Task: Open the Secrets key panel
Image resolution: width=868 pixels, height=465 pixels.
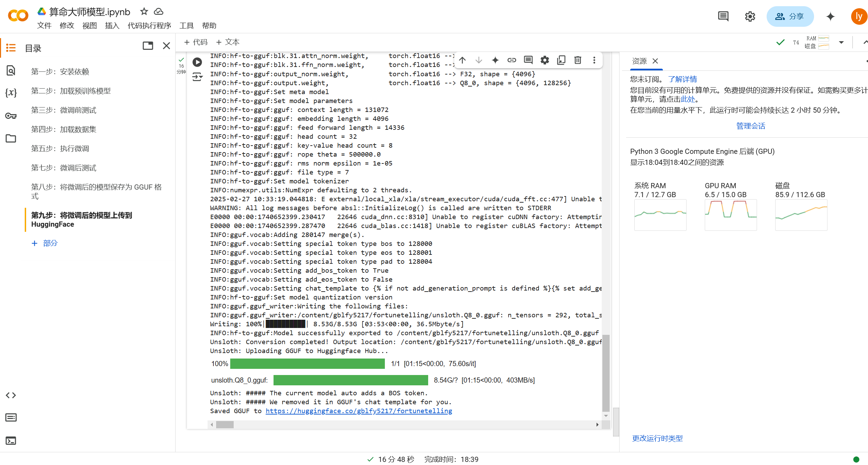Action: [11, 116]
